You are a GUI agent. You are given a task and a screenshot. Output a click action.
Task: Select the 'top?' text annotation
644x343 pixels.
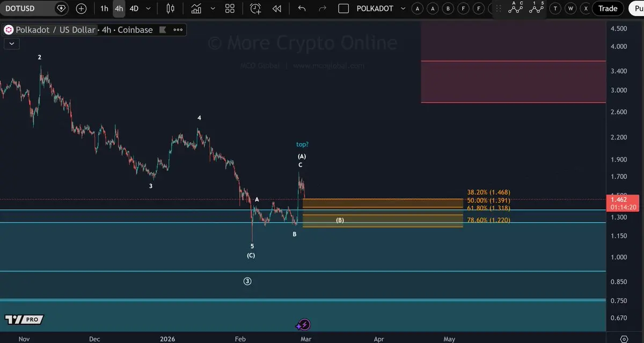tap(302, 144)
